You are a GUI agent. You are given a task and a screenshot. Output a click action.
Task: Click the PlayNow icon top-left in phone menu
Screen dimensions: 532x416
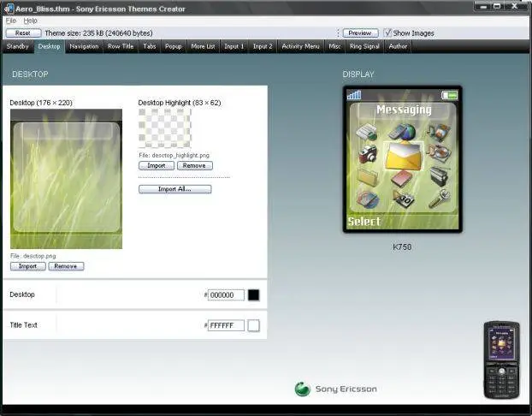coord(367,132)
